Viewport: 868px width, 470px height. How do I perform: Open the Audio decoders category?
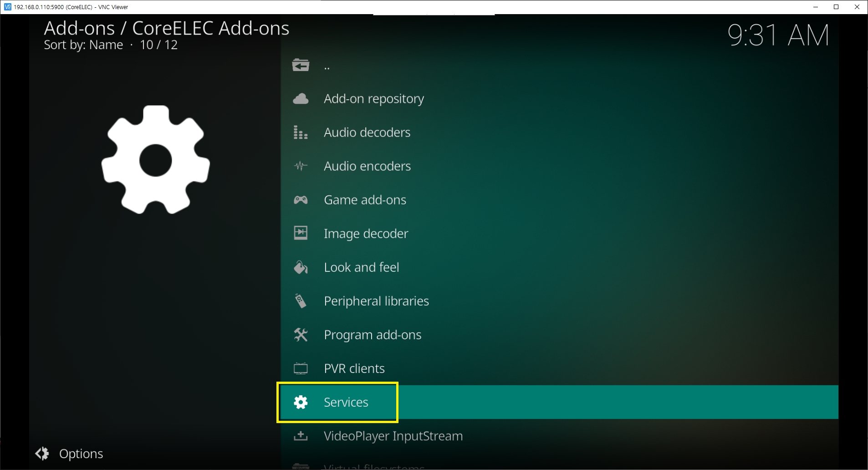(559, 133)
